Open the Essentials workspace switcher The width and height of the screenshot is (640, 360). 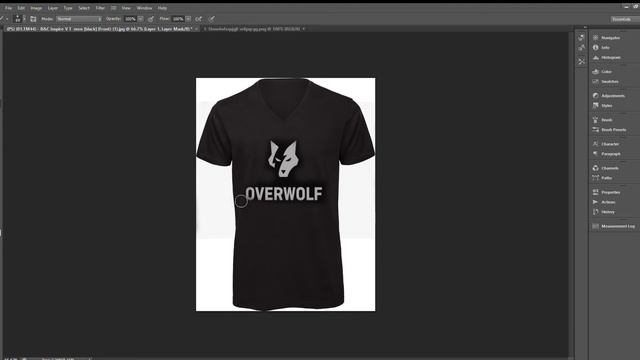tap(624, 19)
